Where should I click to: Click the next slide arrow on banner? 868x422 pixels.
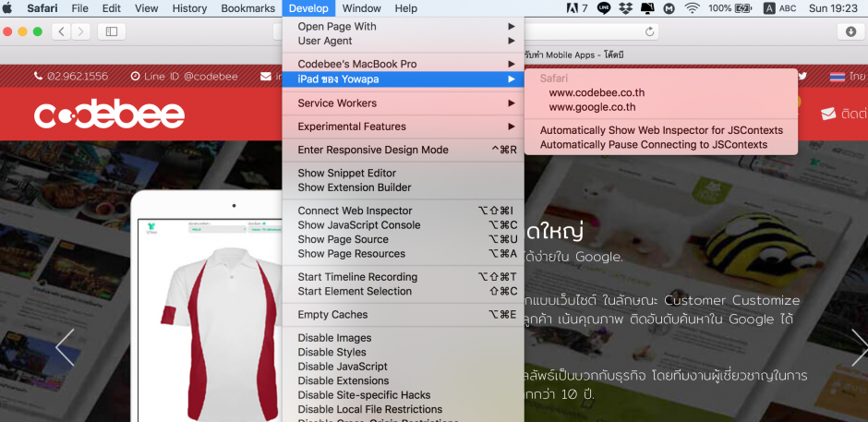(859, 346)
